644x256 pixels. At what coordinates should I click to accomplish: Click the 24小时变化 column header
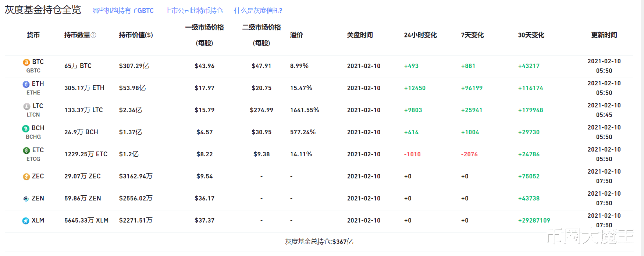tap(420, 35)
